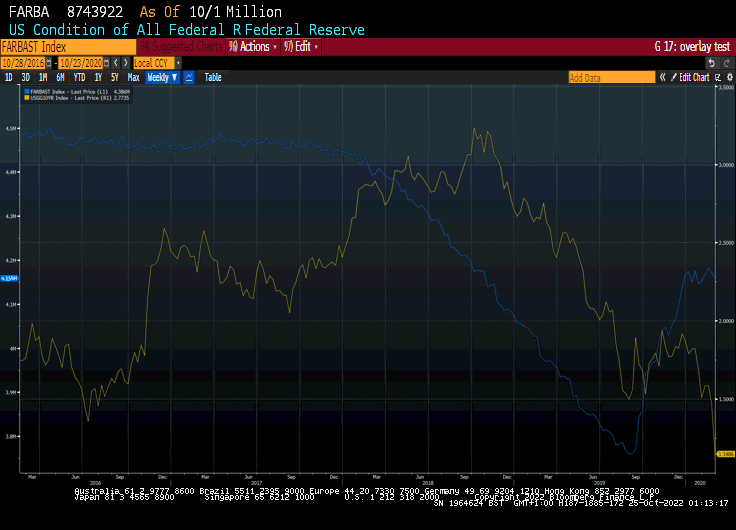Collapse panel with double-chevron icon

point(662,77)
